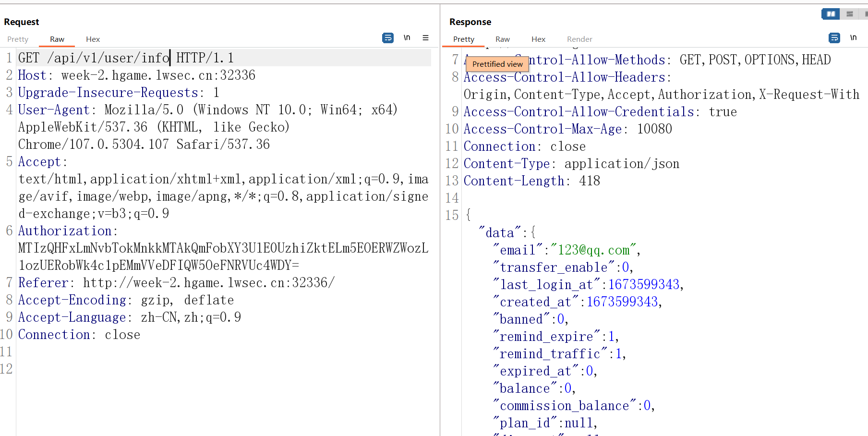
Task: Click 'Accept-Encoding: gzip, deflate' line
Action: point(126,300)
